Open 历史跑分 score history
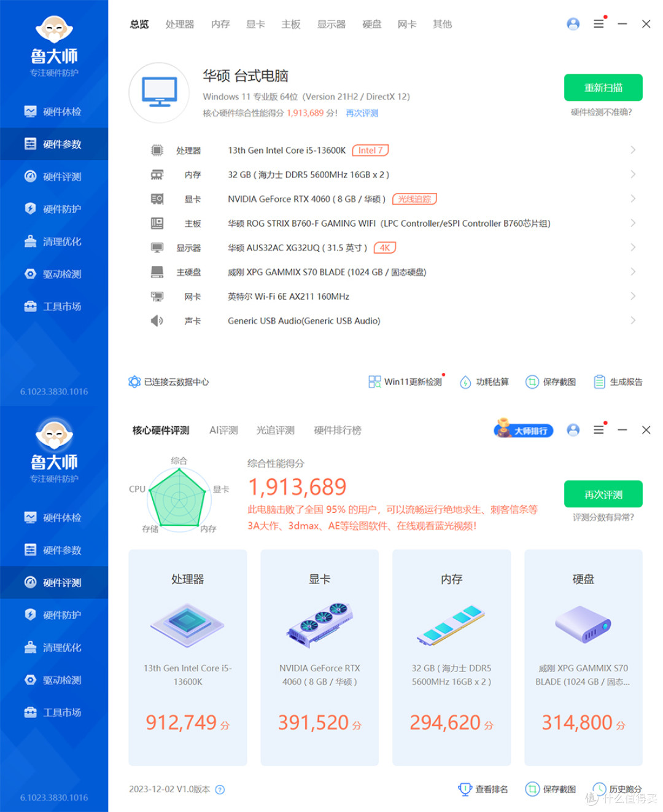 pyautogui.click(x=618, y=789)
